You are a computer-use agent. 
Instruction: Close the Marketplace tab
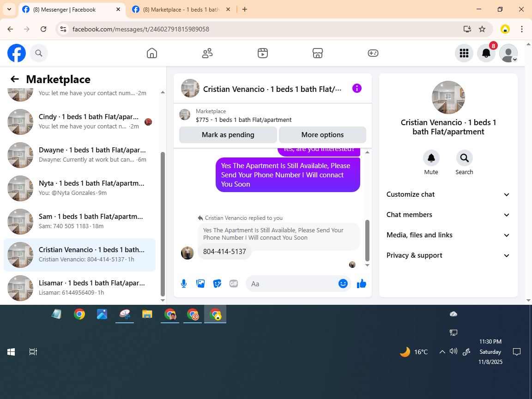pos(228,10)
